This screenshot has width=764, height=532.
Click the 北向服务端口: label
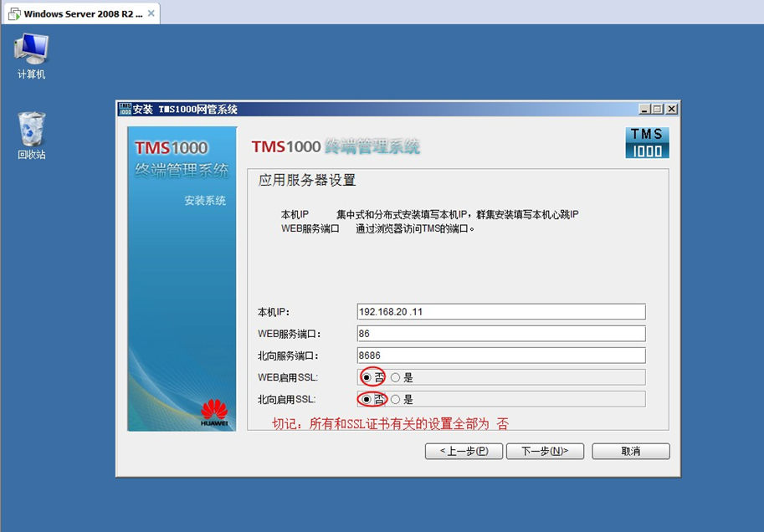pyautogui.click(x=288, y=356)
